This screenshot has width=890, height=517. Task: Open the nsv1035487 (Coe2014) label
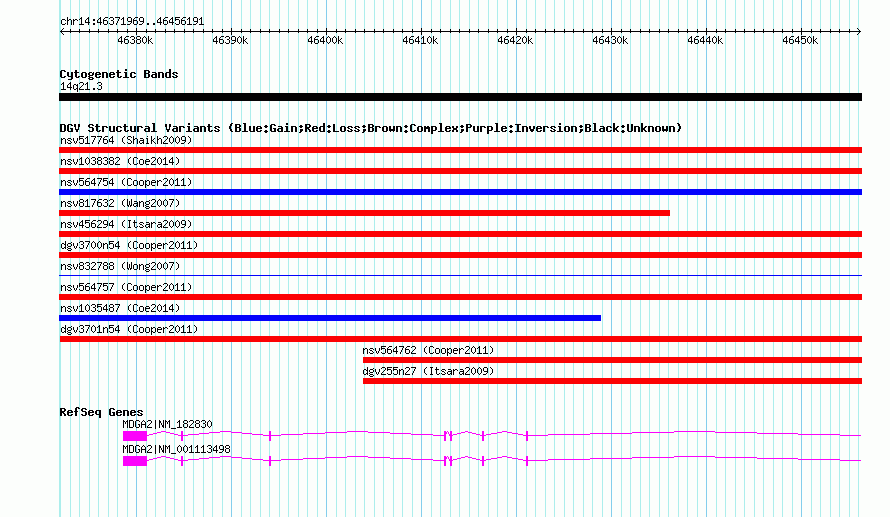pos(120,308)
